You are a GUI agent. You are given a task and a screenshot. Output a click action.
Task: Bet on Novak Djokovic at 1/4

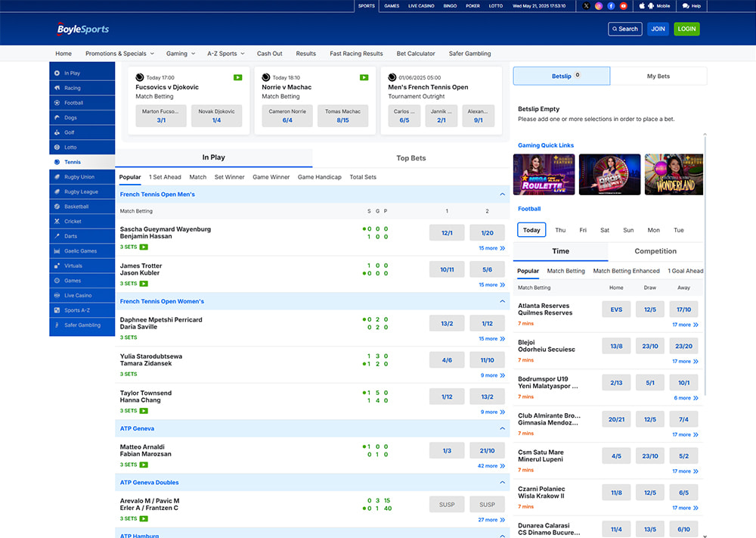(216, 116)
